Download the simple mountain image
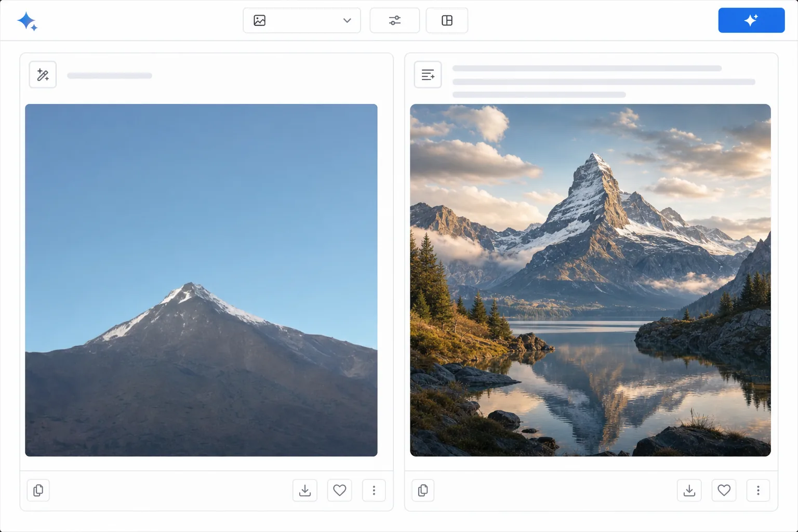 305,490
